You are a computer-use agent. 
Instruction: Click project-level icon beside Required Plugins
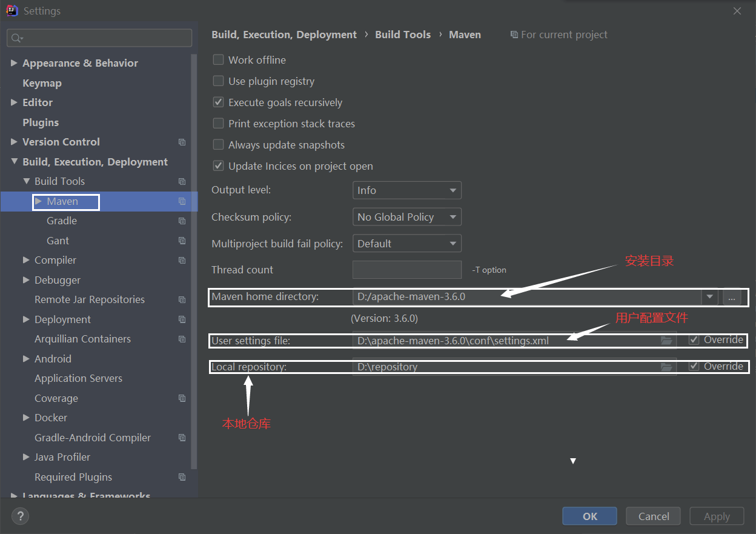(x=182, y=477)
